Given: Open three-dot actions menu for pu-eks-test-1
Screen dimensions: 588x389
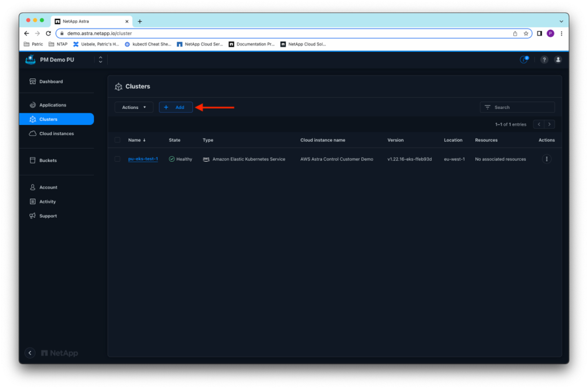Looking at the screenshot, I should pyautogui.click(x=546, y=159).
